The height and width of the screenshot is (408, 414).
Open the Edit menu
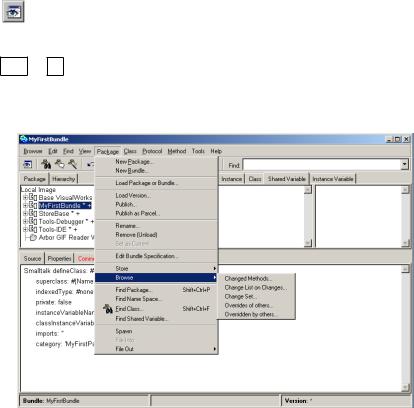click(x=53, y=151)
